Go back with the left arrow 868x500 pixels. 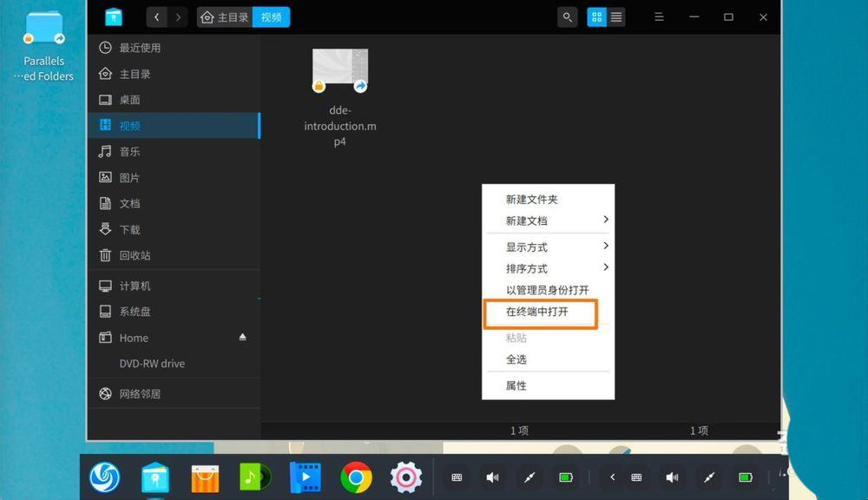coord(156,16)
